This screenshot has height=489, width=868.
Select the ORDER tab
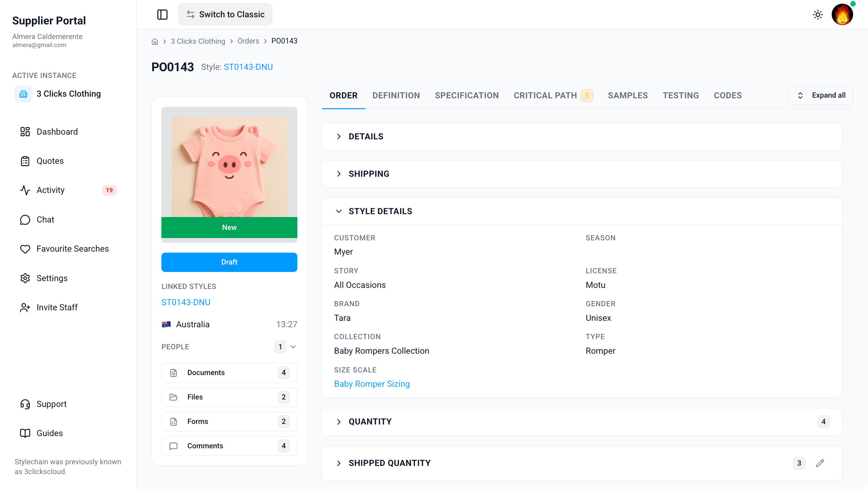[343, 96]
